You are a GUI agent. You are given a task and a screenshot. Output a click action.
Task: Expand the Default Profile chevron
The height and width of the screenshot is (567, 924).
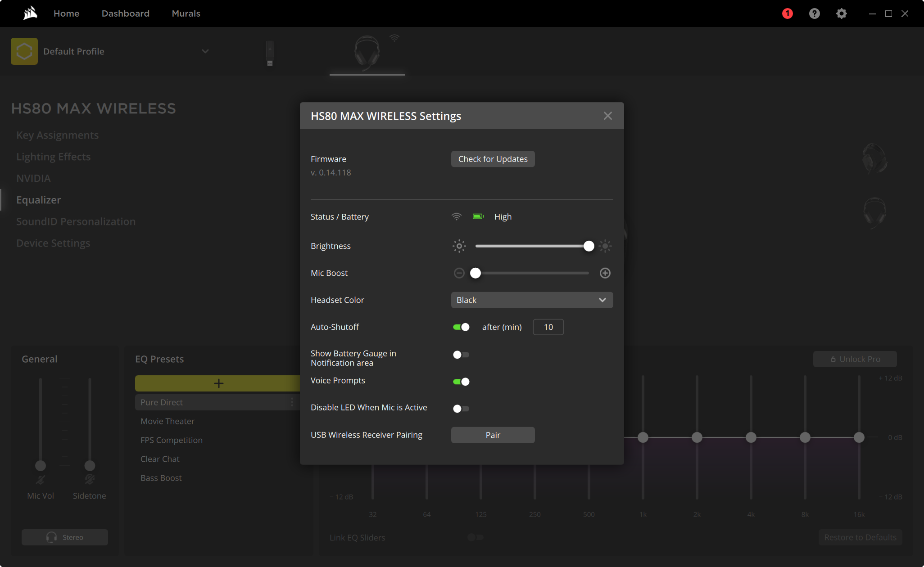point(205,51)
